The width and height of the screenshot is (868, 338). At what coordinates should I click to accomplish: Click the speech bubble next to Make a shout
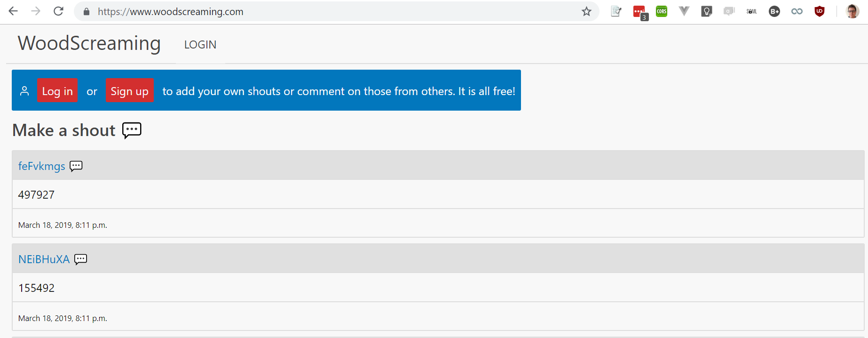click(x=132, y=130)
